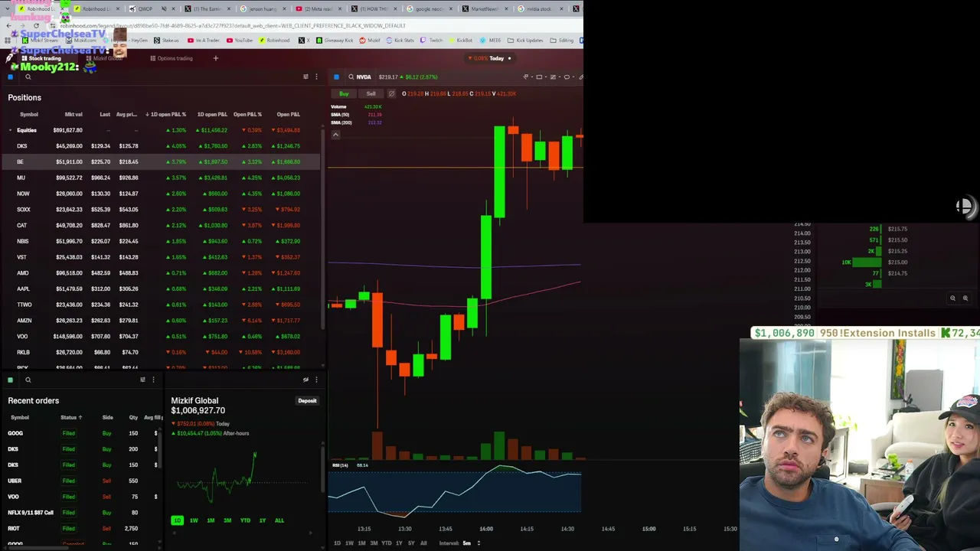Screen dimensions: 980x551
Task: Switch to the Options trading layout tab
Action: 171,58
